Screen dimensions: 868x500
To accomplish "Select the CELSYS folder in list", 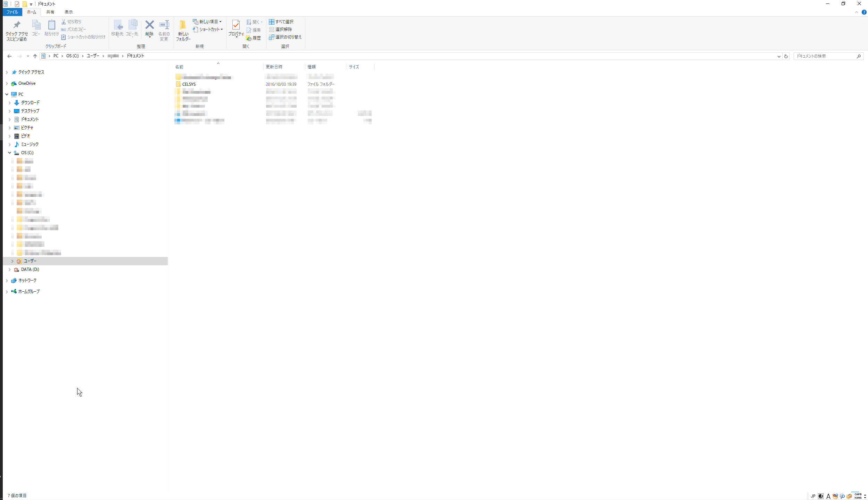I will click(x=189, y=84).
